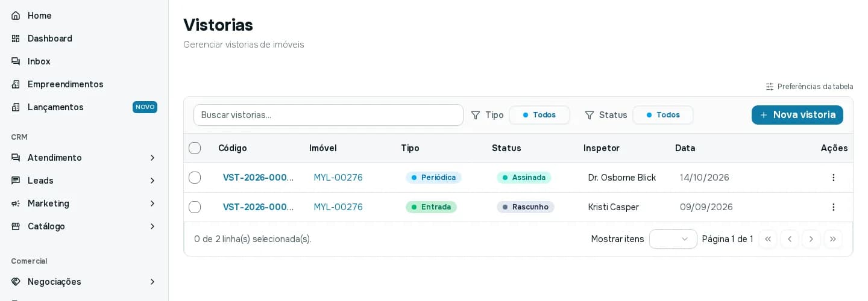Click the Imóvel column header

click(x=323, y=148)
